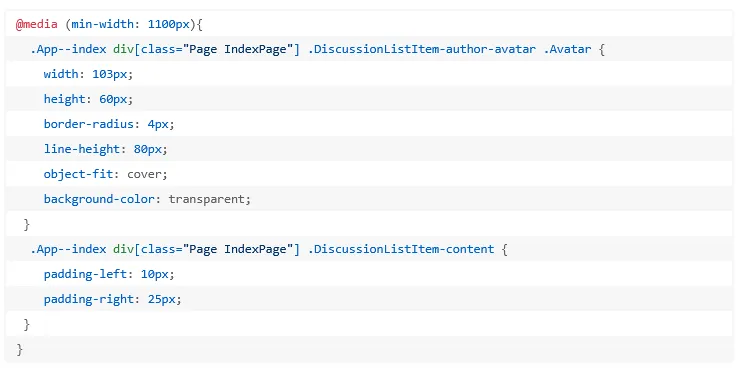The width and height of the screenshot is (738, 370).
Task: Click the .Avatar selector text
Action: 567,49
